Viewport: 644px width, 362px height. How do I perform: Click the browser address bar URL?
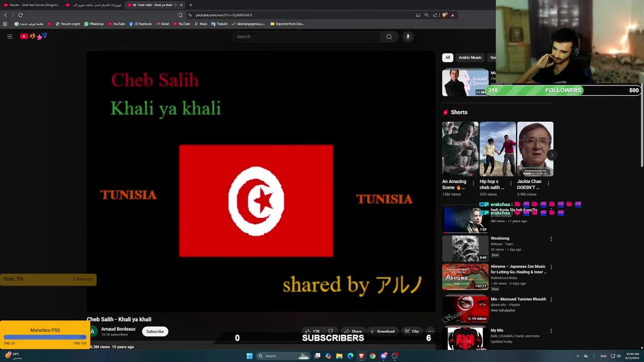click(x=224, y=15)
